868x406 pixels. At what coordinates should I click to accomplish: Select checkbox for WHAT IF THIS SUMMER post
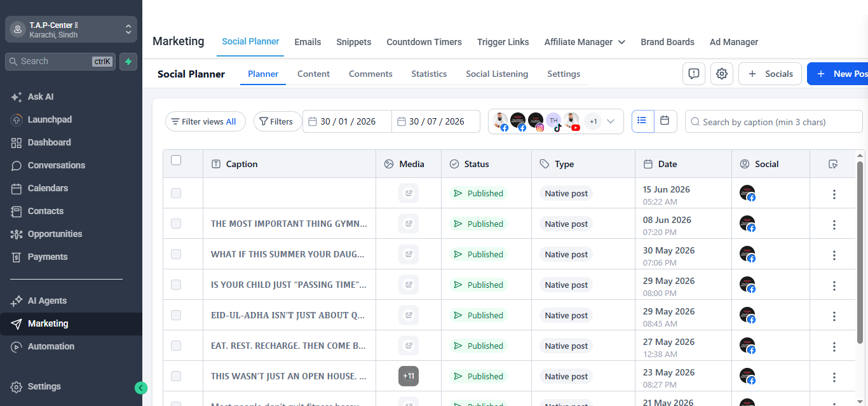[x=176, y=254]
